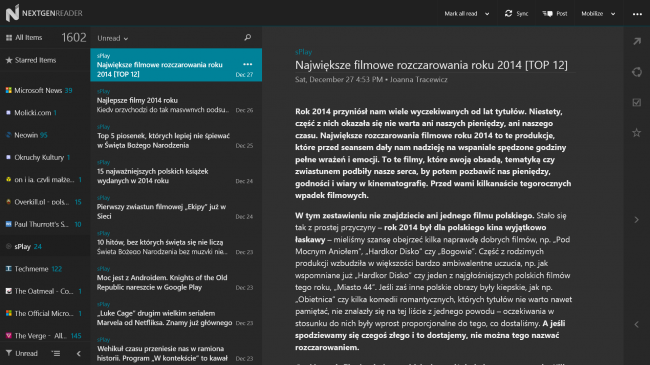Expand the Mobilize dropdown arrow
650x365 pixels.
click(x=613, y=14)
